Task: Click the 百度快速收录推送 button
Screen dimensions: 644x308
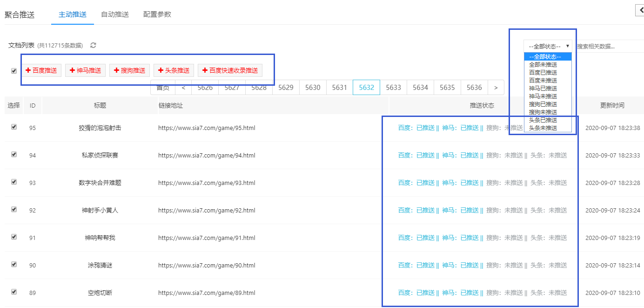Action: [230, 70]
